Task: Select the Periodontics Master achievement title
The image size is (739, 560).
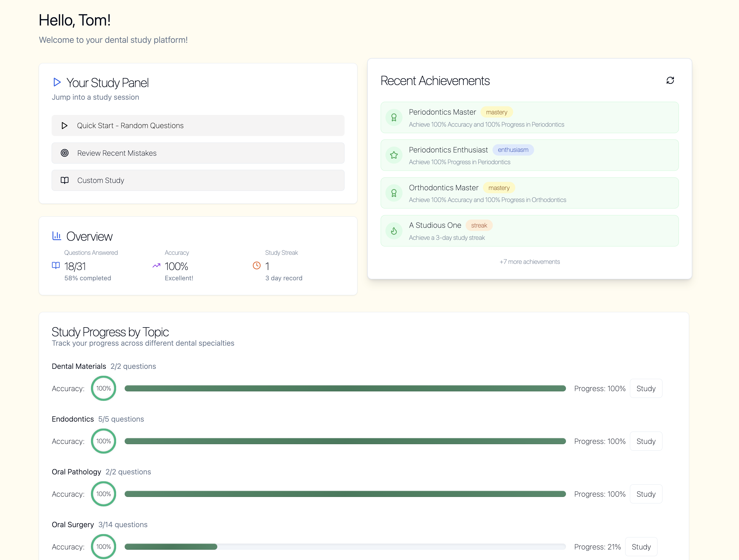Action: coord(442,112)
